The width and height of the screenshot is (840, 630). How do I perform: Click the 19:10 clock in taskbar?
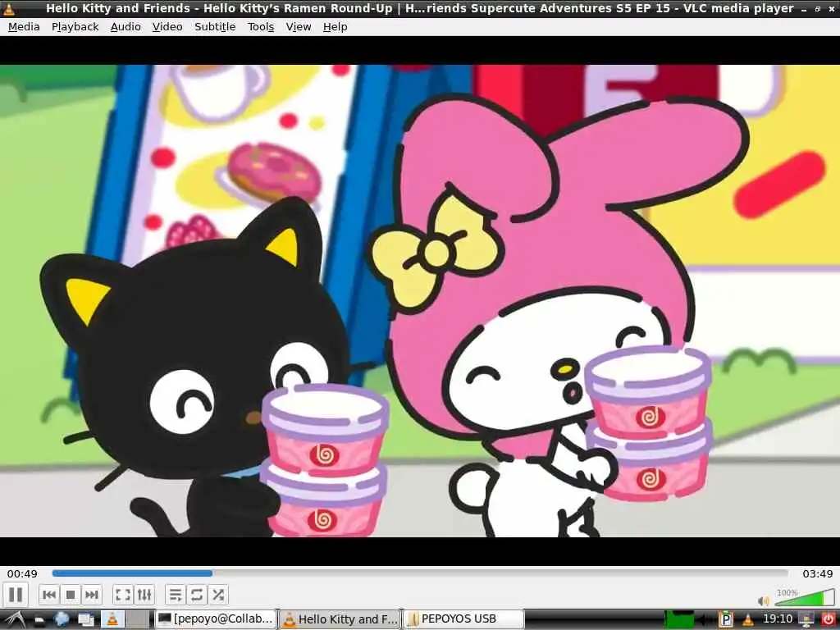pos(778,619)
